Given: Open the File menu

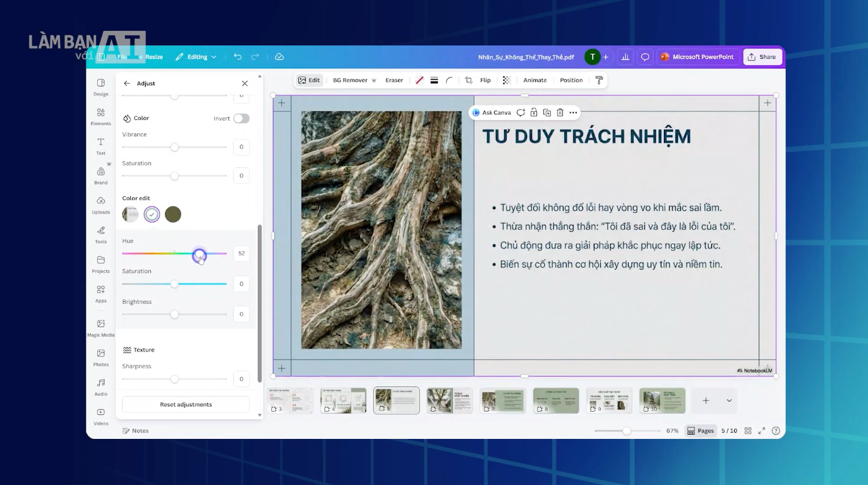Looking at the screenshot, I should pyautogui.click(x=123, y=57).
